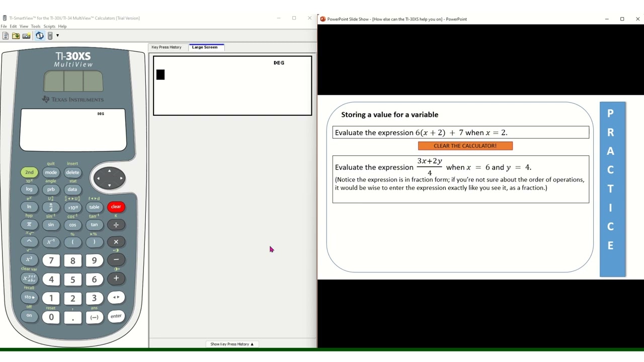
Task: Click the tan calculator key
Action: [94, 225]
